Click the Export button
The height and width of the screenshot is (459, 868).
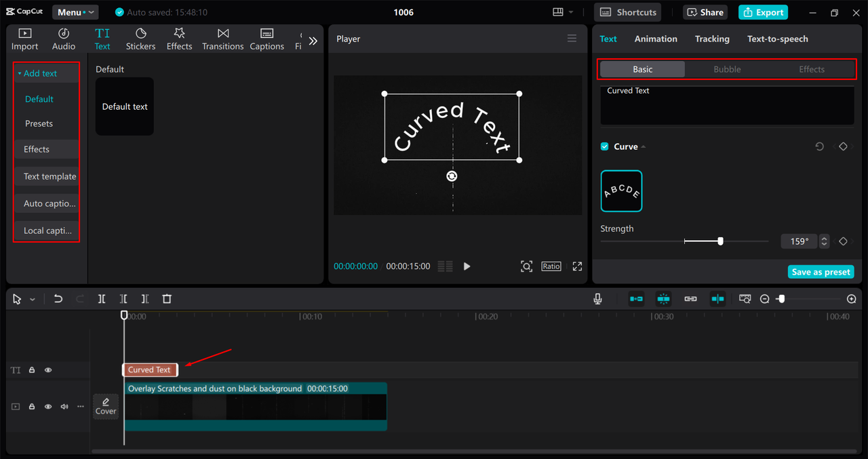pos(763,12)
